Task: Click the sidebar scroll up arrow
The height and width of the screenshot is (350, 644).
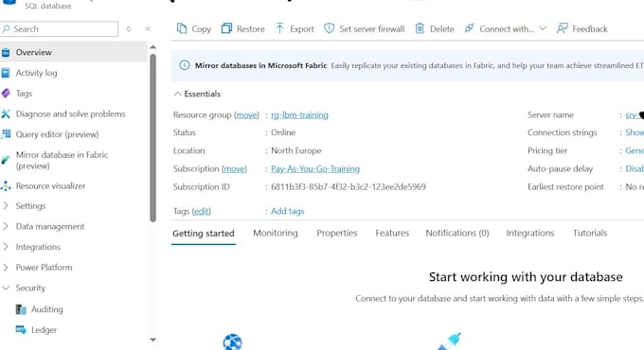Action: pos(152,47)
